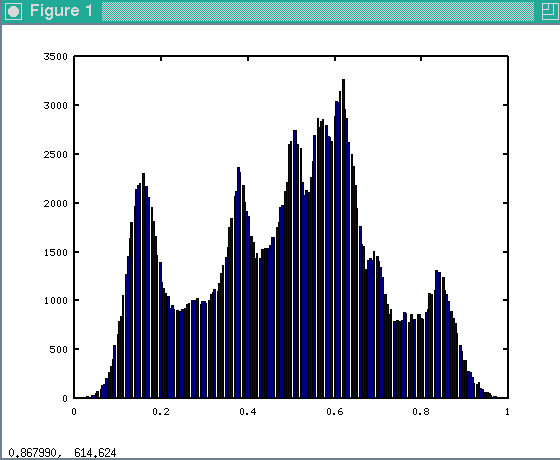Click the 0.8 x-axis label
This screenshot has height=460, width=560.
pos(421,412)
